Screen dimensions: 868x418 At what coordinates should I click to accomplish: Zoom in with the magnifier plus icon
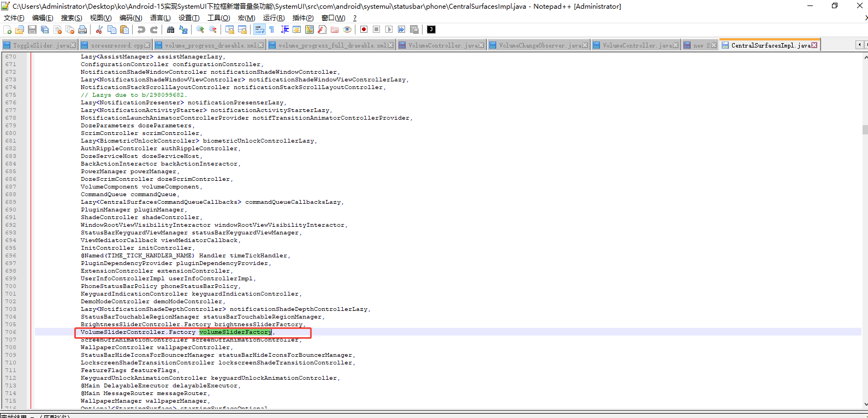coord(200,30)
